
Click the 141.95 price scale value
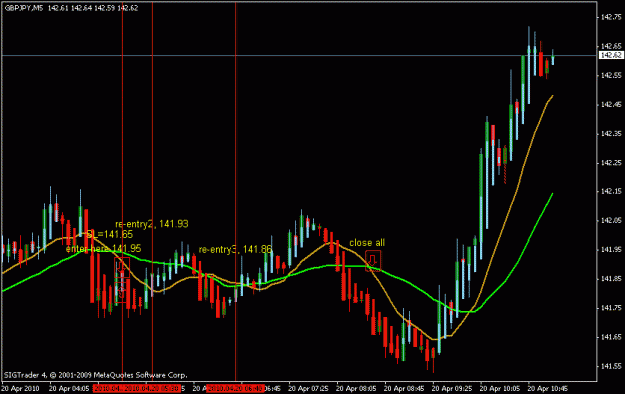pyautogui.click(x=611, y=250)
